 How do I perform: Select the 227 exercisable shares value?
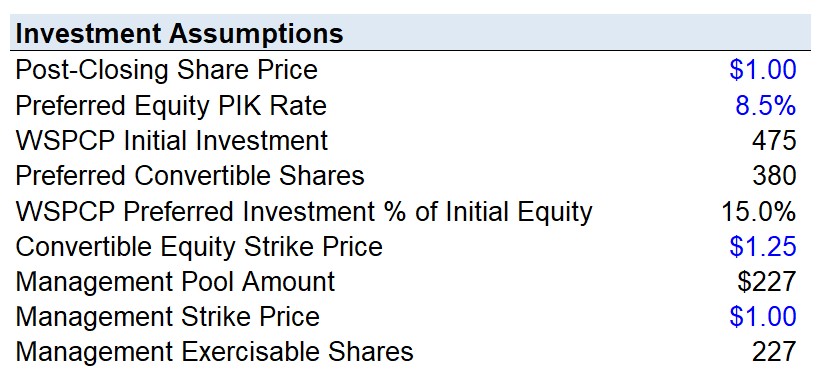pos(774,352)
